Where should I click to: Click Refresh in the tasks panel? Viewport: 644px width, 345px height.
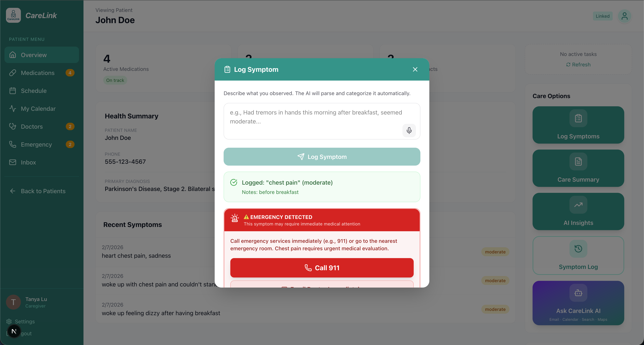[578, 65]
